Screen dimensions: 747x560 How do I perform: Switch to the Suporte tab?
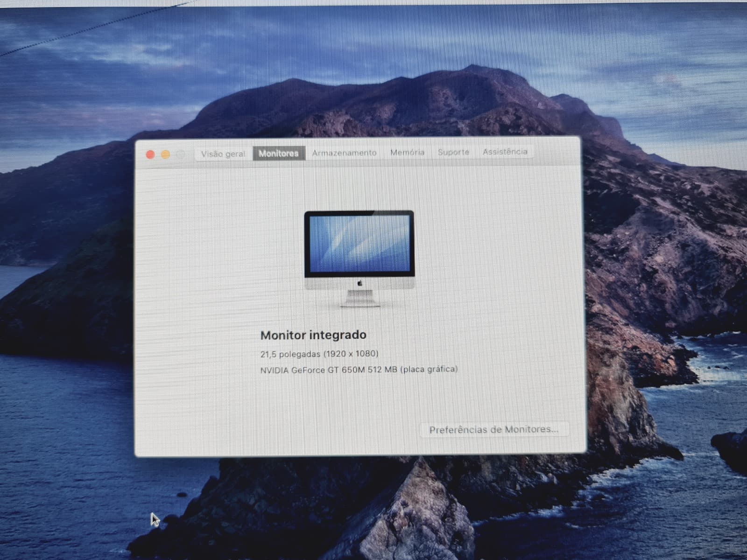coord(453,152)
